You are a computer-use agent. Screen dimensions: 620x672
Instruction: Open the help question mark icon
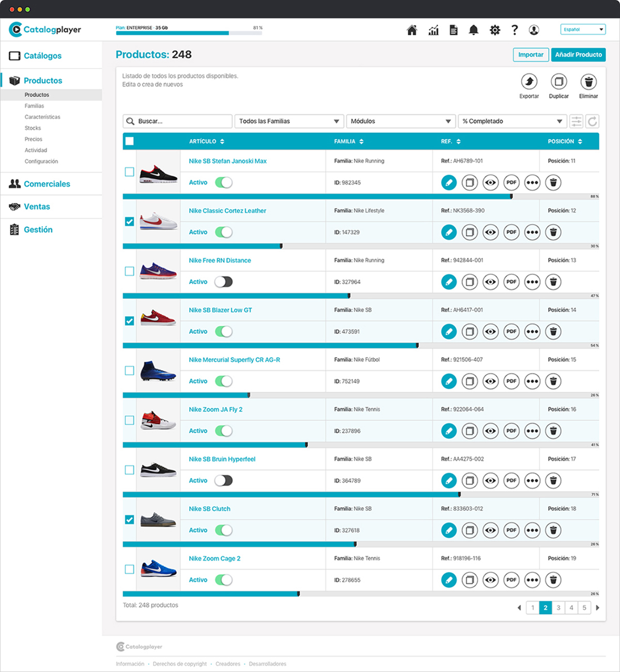(515, 30)
